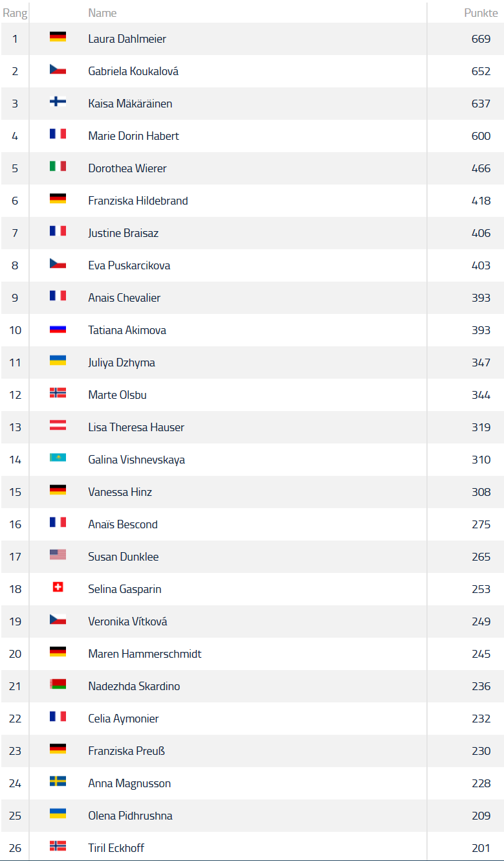The width and height of the screenshot is (504, 861).
Task: Open Laura Dahlmeier's name entry
Action: (x=127, y=39)
